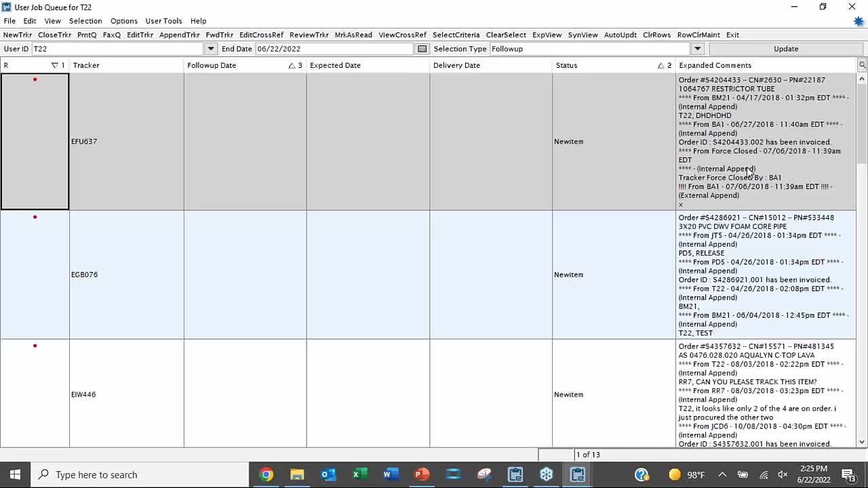Viewport: 868px width, 488px height.
Task: Click EditTrkr in the toolbar
Action: pos(140,35)
